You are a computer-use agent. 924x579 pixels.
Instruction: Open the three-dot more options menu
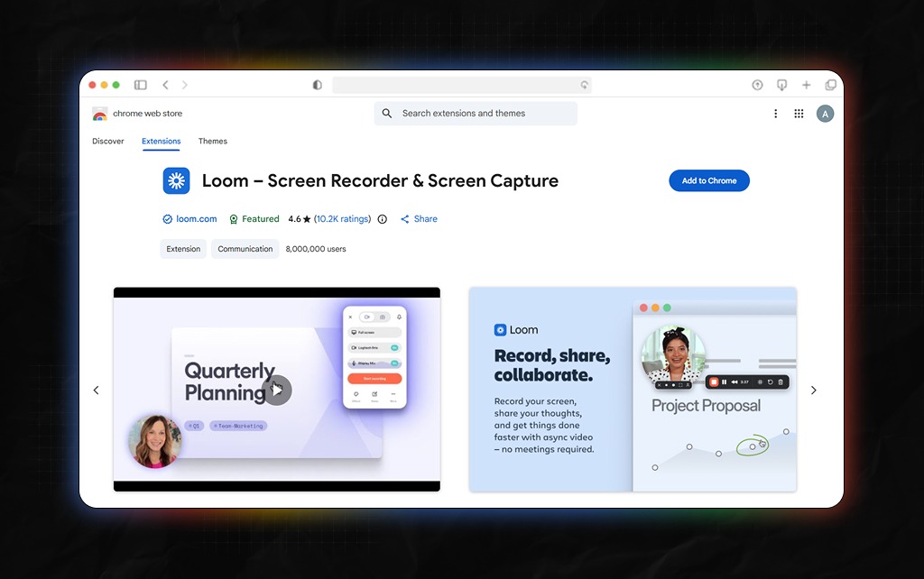tap(775, 114)
